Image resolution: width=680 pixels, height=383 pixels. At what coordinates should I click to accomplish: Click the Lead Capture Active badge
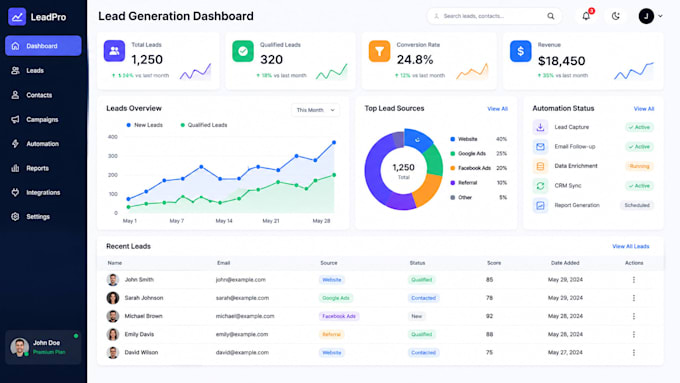click(x=639, y=127)
